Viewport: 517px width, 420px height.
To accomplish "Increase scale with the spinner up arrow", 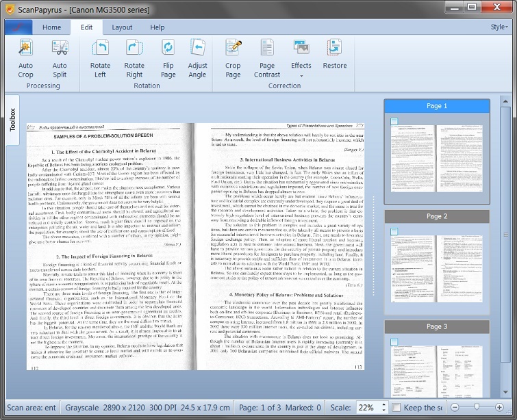I will [x=383, y=404].
